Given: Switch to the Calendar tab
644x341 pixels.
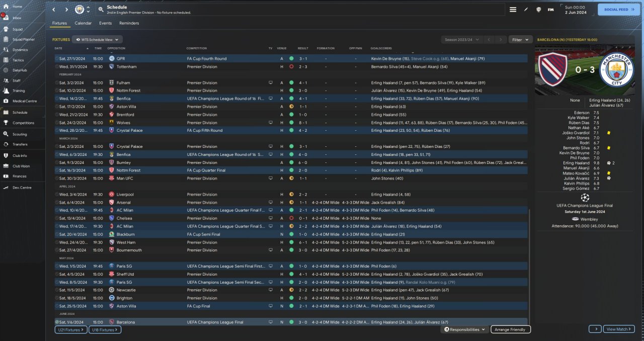Looking at the screenshot, I should (x=83, y=23).
